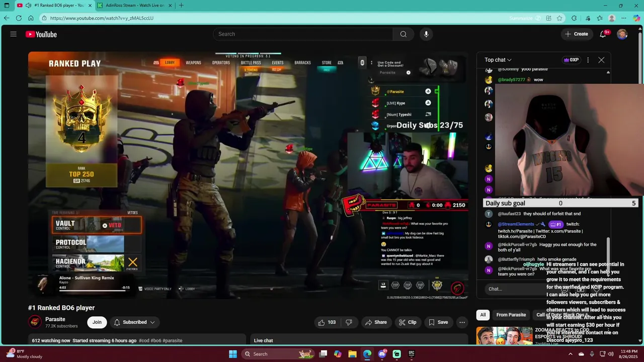Open the ZOOMAA REACTS recommended video thumbnail
Viewport: 644px width, 362px height.
[505, 336]
